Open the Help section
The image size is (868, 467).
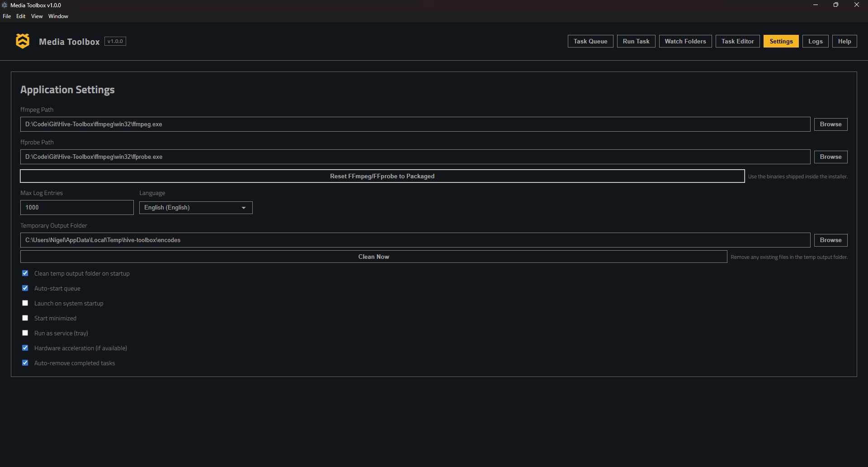(x=844, y=41)
